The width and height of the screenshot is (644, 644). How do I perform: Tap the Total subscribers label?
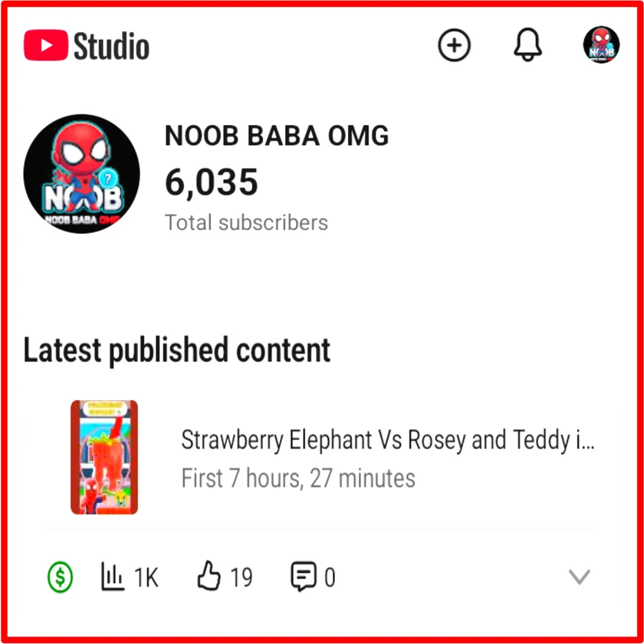click(246, 222)
